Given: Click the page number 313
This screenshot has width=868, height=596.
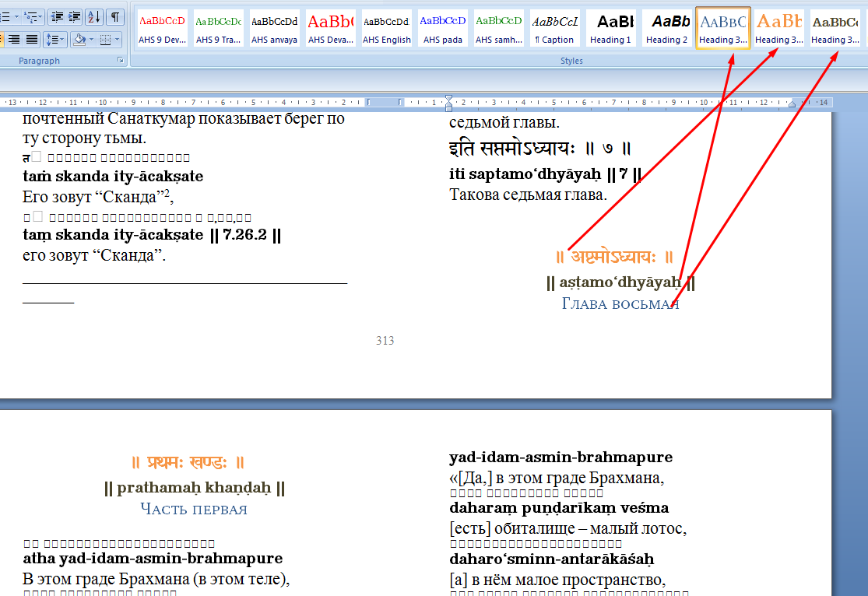Looking at the screenshot, I should (x=385, y=340).
